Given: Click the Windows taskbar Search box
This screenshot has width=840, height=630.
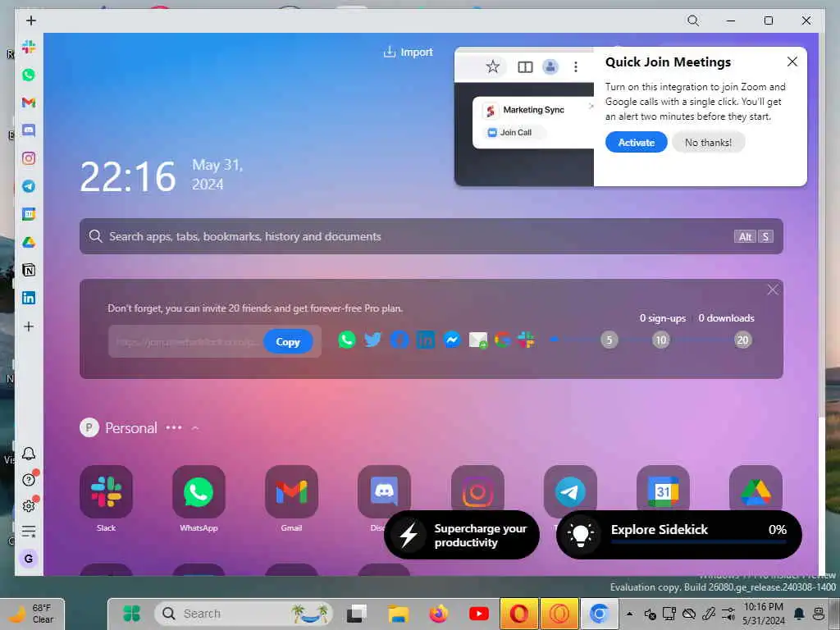Looking at the screenshot, I should coord(244,614).
